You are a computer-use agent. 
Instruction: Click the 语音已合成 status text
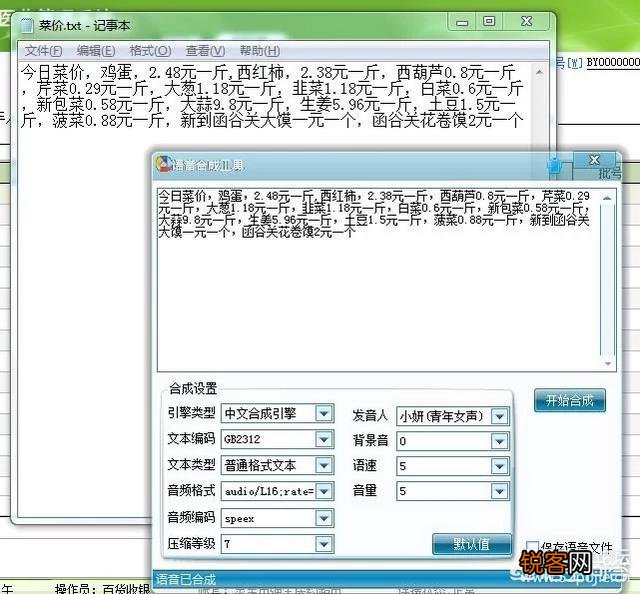[186, 579]
